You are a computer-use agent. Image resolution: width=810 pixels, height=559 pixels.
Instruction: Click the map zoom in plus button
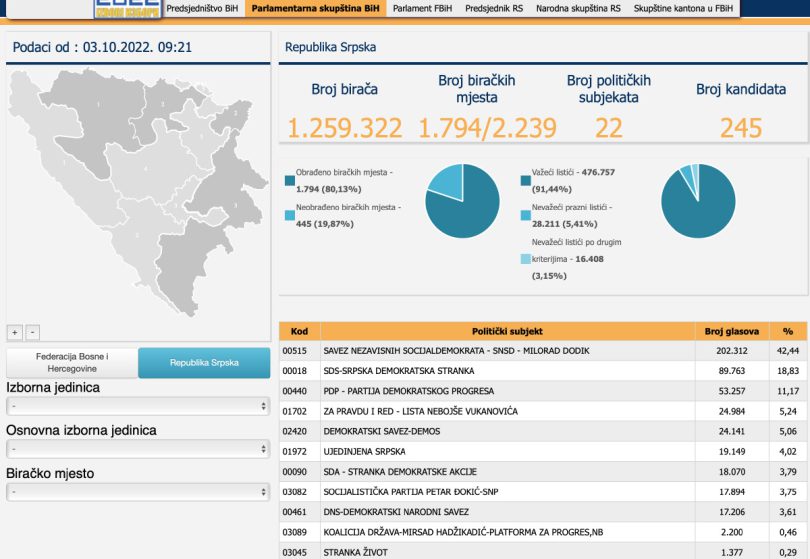point(15,332)
